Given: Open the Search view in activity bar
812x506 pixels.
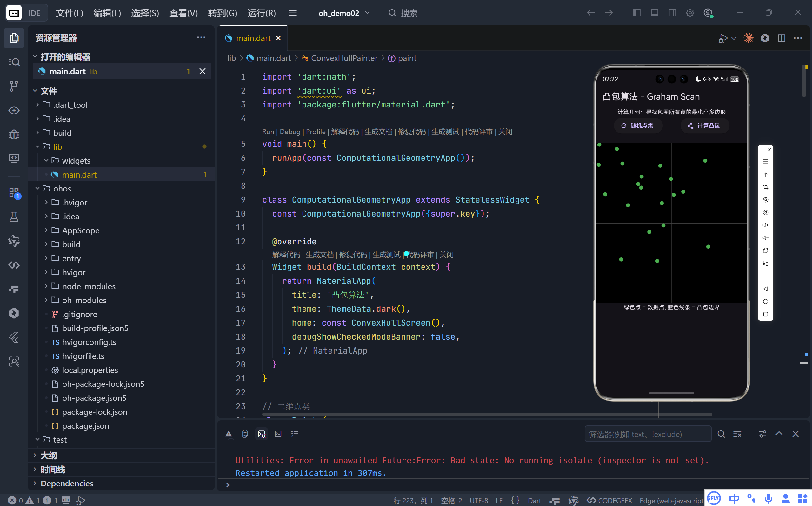Looking at the screenshot, I should pyautogui.click(x=14, y=62).
